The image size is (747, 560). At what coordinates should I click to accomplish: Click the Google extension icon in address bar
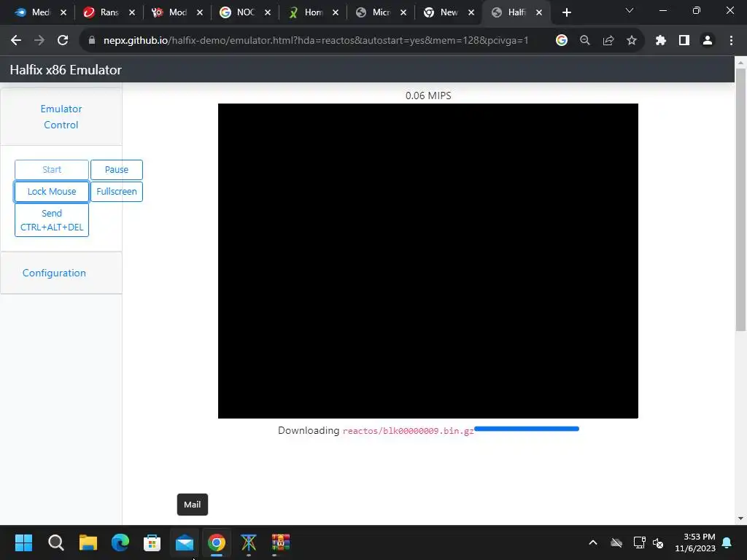tap(562, 41)
